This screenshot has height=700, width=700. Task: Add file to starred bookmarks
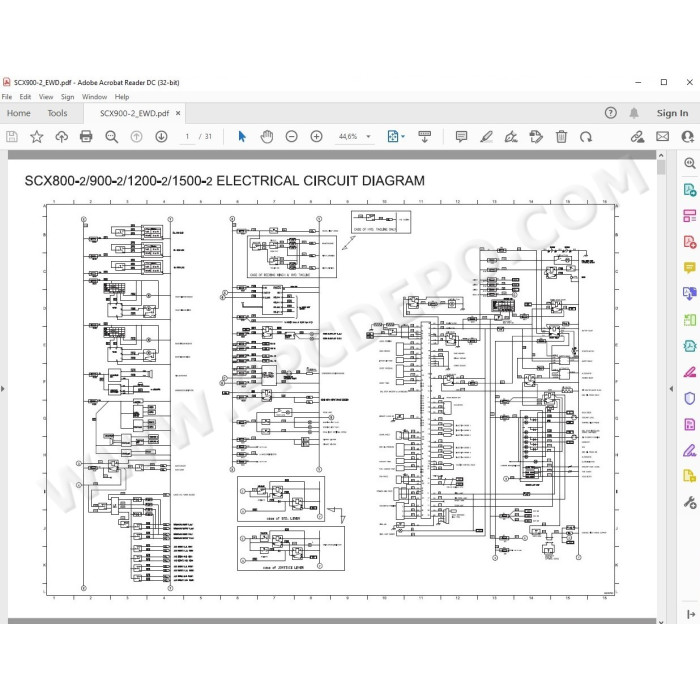pos(37,137)
